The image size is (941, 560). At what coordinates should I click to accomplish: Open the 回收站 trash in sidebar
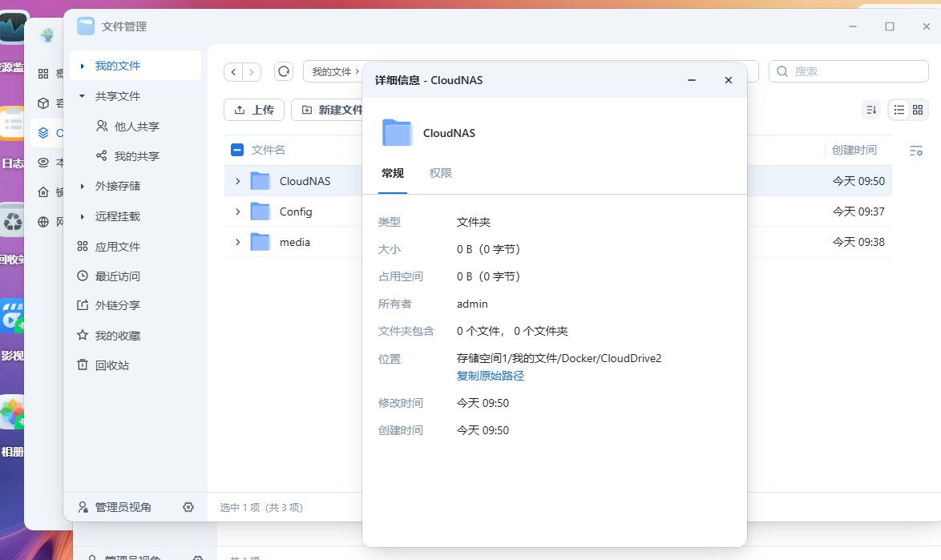(x=111, y=365)
